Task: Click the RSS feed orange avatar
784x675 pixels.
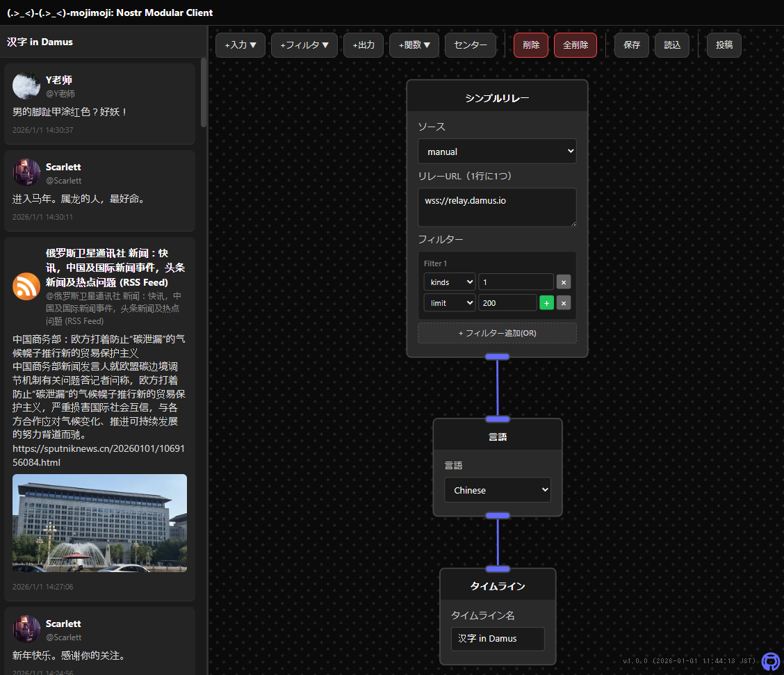Action: (x=26, y=286)
